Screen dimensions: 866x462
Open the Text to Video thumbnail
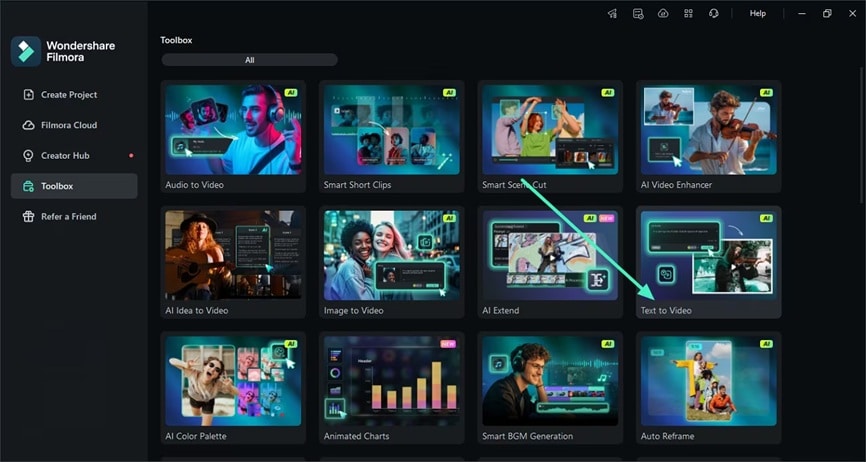(x=709, y=255)
